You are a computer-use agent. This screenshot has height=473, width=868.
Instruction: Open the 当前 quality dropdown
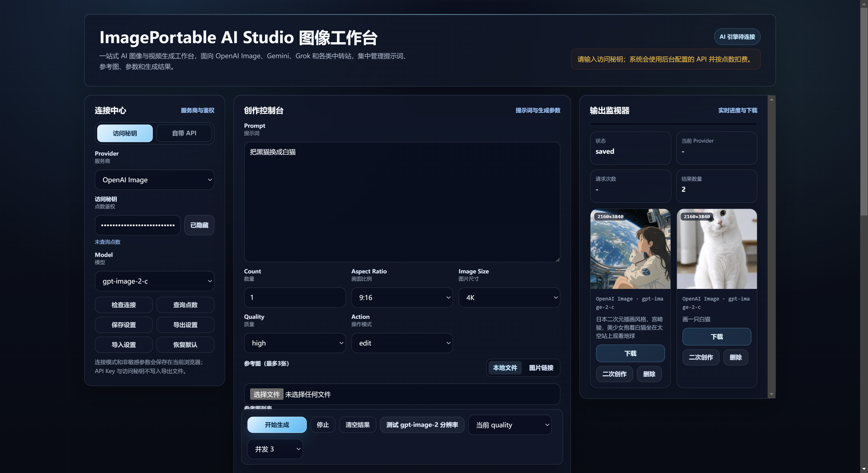510,425
